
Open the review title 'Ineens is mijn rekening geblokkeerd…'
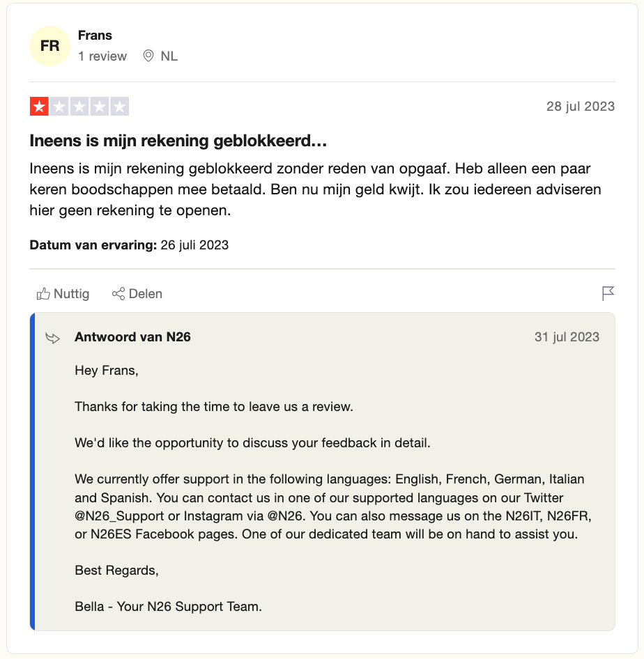tap(178, 141)
